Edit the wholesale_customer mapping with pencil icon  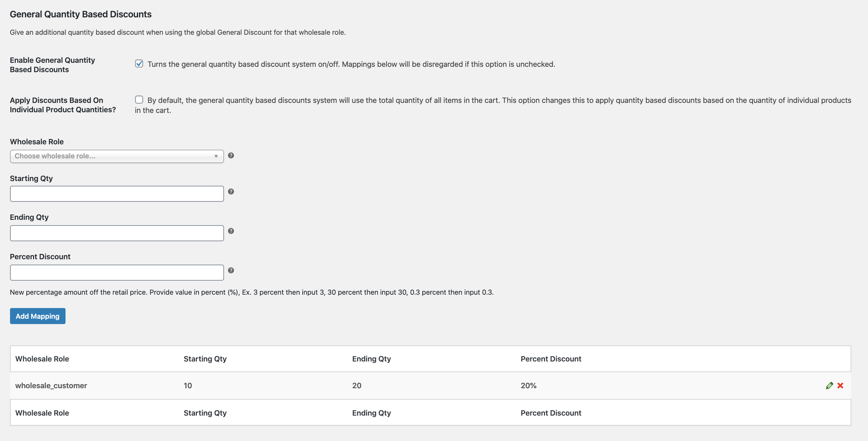[829, 386]
